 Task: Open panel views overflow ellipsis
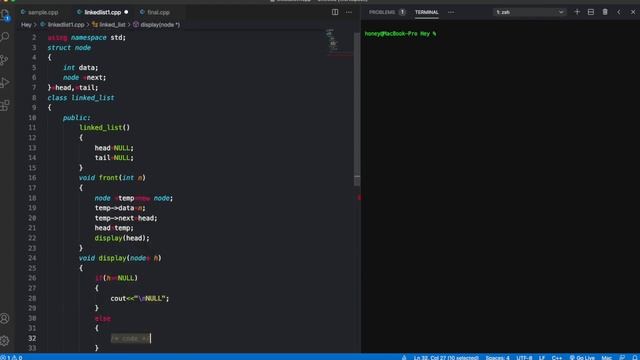[x=451, y=12]
